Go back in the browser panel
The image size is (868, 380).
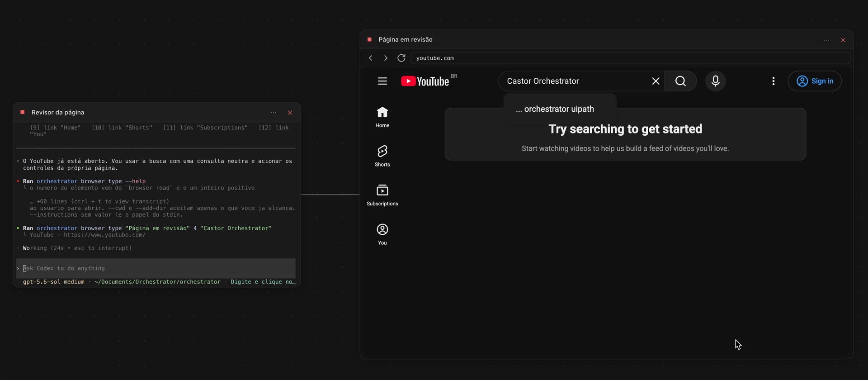(371, 58)
